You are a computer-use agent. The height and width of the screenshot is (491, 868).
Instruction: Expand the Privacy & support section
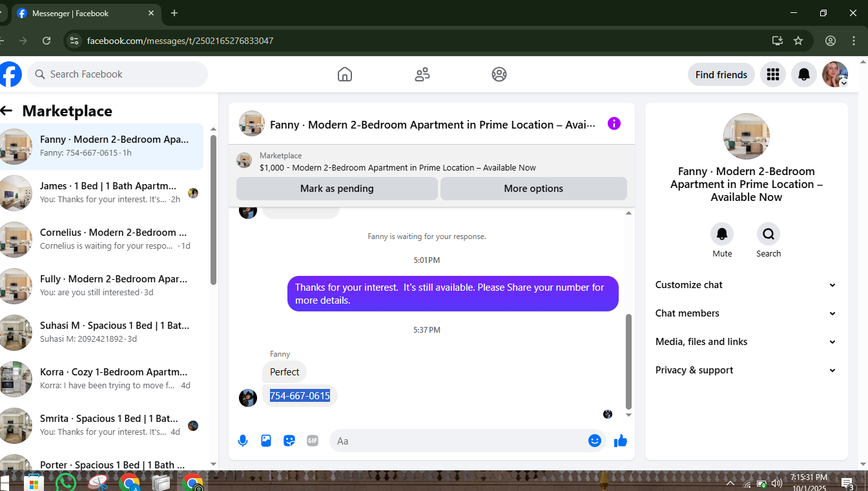pos(746,370)
